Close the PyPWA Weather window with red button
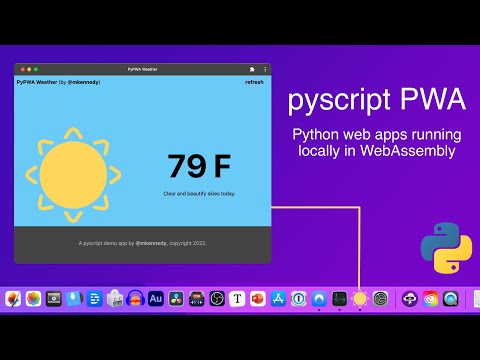Viewport: 480px width, 360px height. [23, 69]
